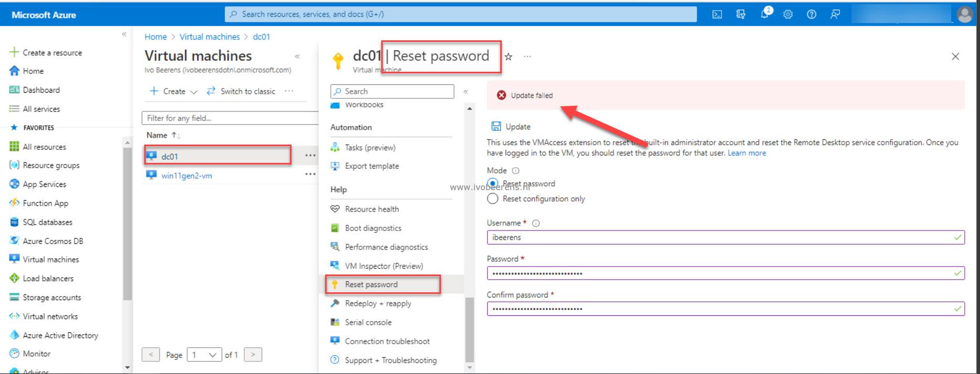Open the notifications bell
The width and height of the screenshot is (980, 374).
[x=766, y=14]
